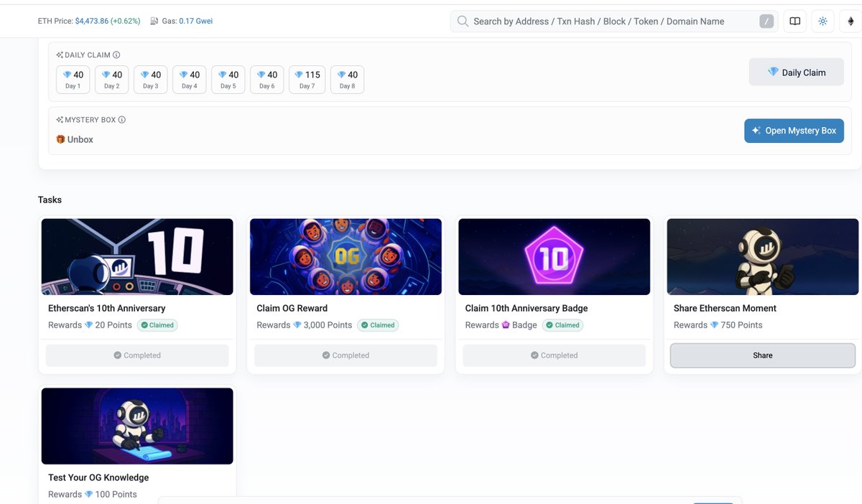This screenshot has height=504, width=862.
Task: Click the Share Etherscan Moment title
Action: pos(725,308)
